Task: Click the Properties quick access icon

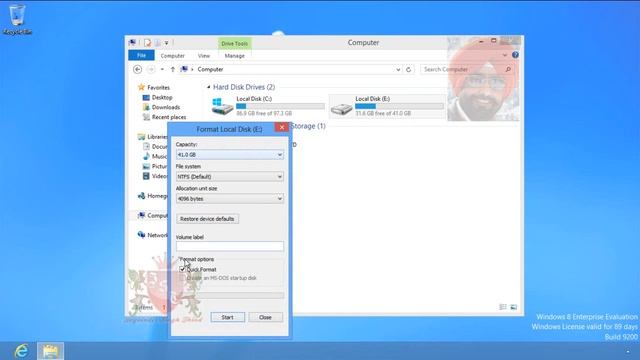Action: pos(147,42)
